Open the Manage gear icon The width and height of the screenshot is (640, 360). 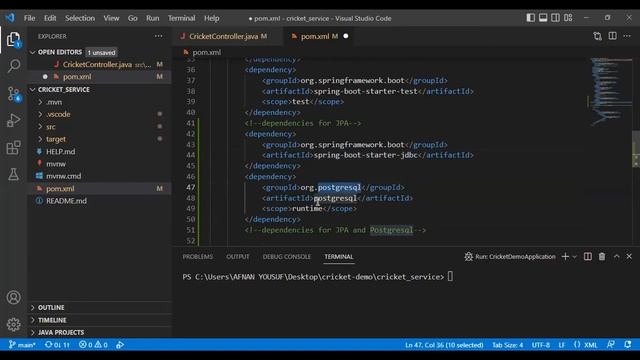(x=13, y=324)
